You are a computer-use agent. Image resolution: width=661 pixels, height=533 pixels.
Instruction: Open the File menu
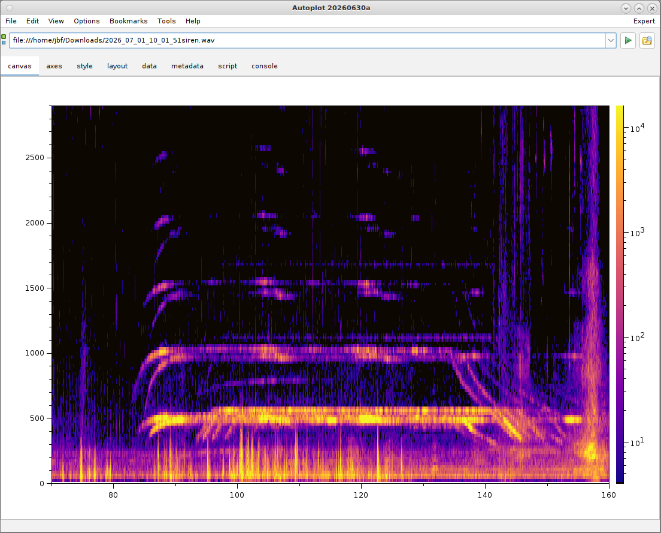pyautogui.click(x=11, y=21)
